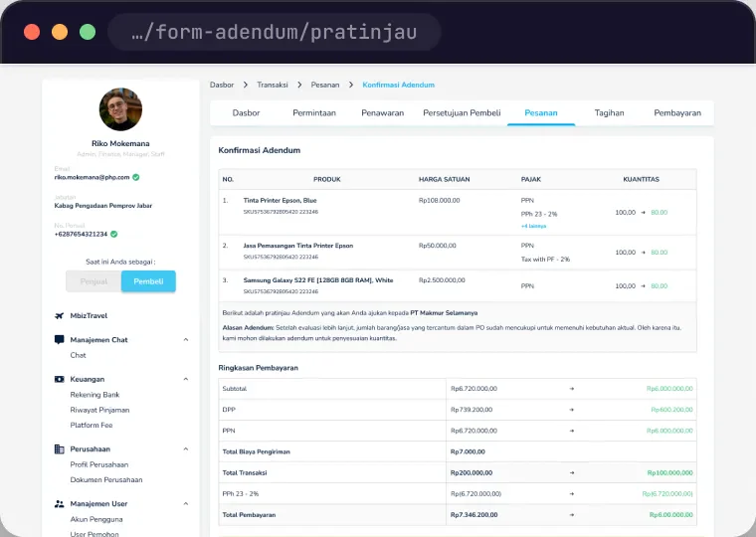Click the KUANTITAS column header
Viewport: 756px width, 537px height.
pyautogui.click(x=642, y=179)
